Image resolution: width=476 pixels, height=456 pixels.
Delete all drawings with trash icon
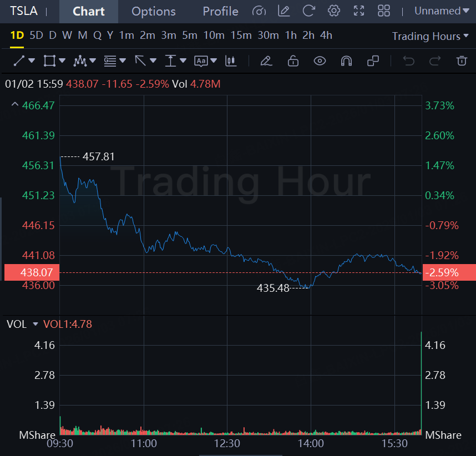tap(461, 61)
